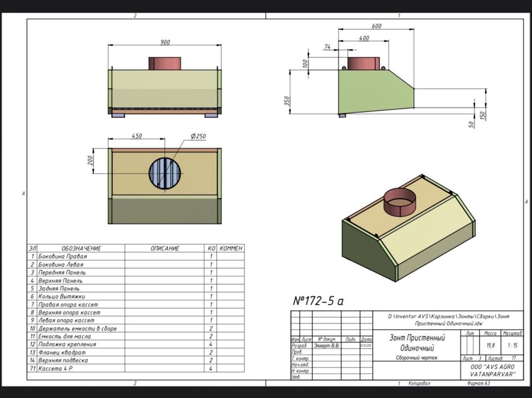The width and height of the screenshot is (532, 398).
Task: Click the file path text in title block
Action: (448, 320)
